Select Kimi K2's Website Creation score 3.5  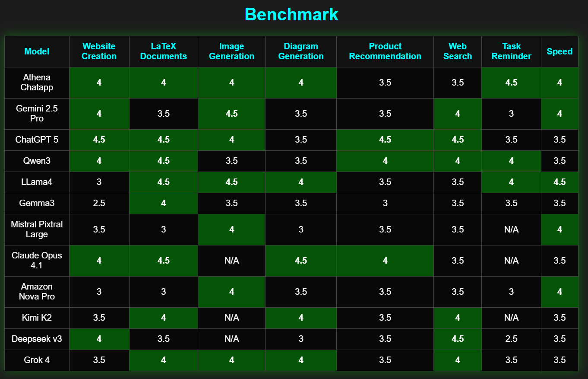point(99,318)
